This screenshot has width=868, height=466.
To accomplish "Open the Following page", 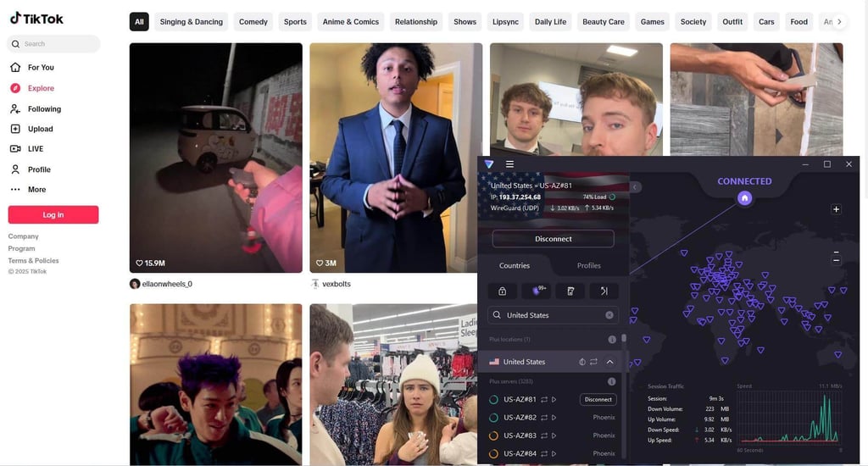I will click(36, 109).
